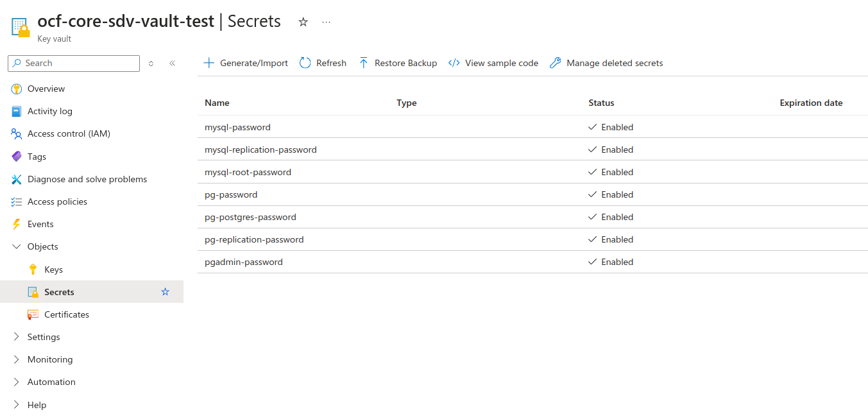868x419 pixels.
Task: Expand the Automation section
Action: (17, 382)
